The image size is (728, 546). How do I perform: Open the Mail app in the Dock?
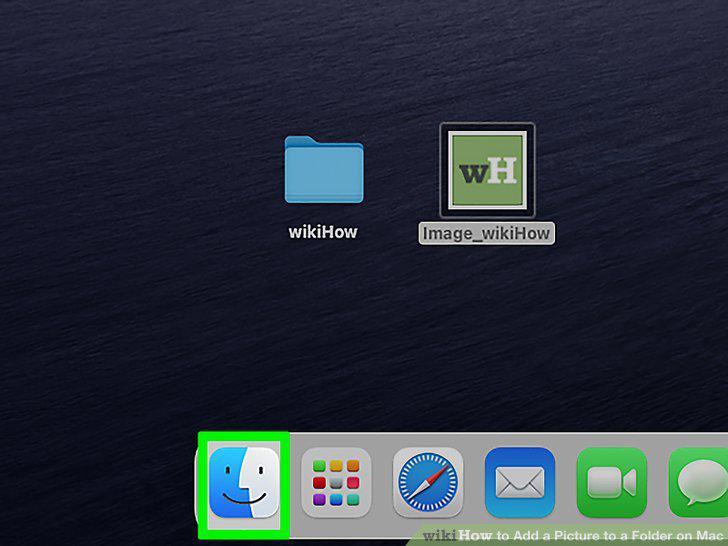pos(520,482)
